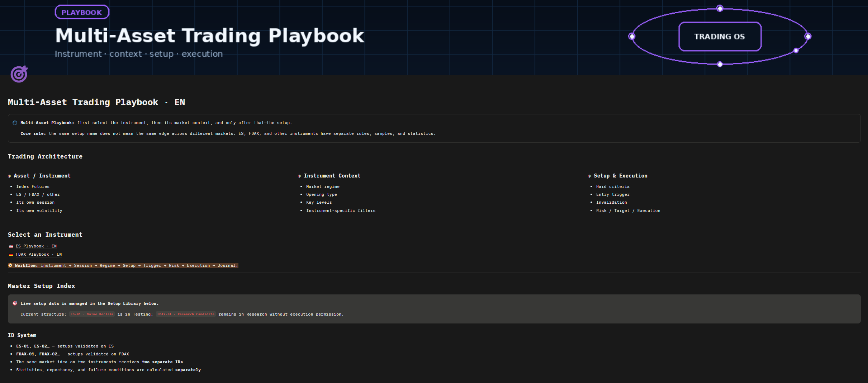Click the purple target page icon
The width and height of the screenshot is (868, 383).
tap(19, 74)
